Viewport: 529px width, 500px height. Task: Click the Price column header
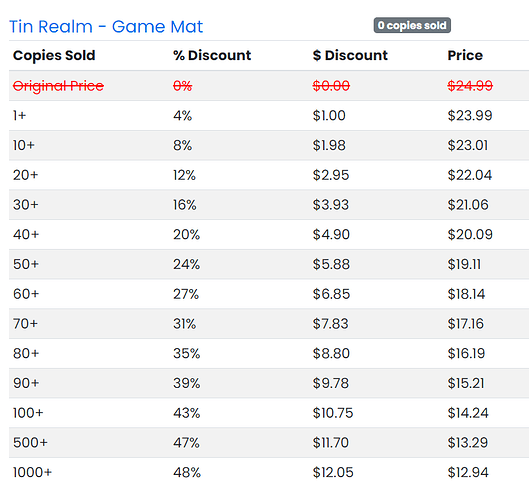point(465,55)
